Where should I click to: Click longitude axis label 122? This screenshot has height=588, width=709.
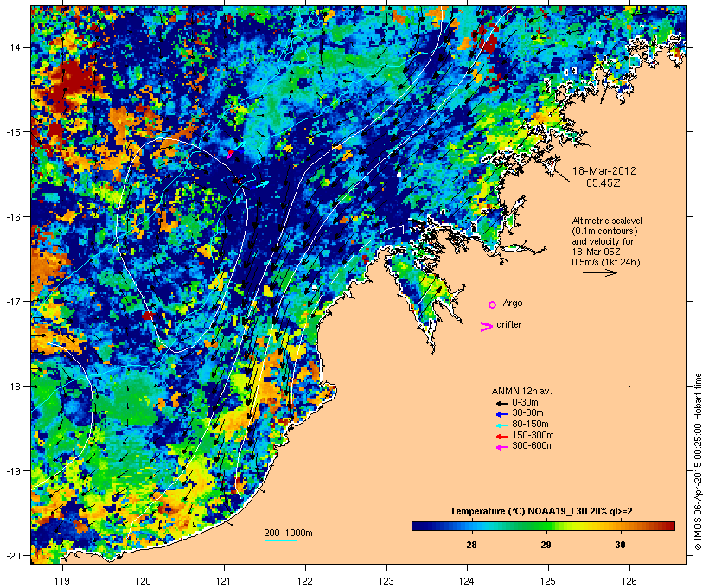(305, 581)
